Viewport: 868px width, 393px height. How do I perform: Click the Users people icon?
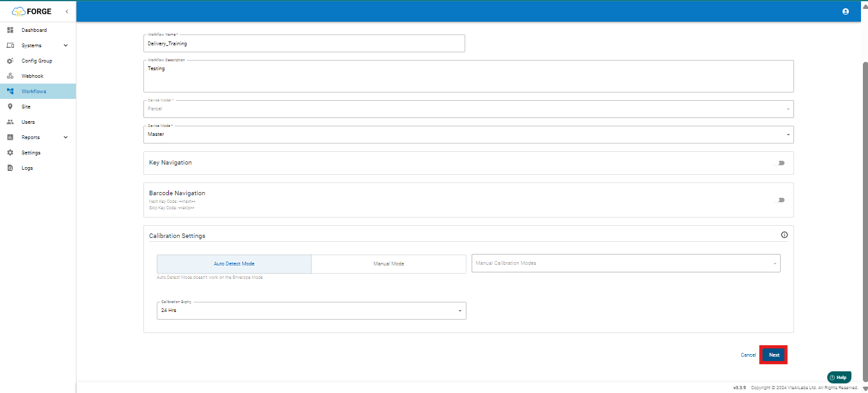(x=10, y=122)
